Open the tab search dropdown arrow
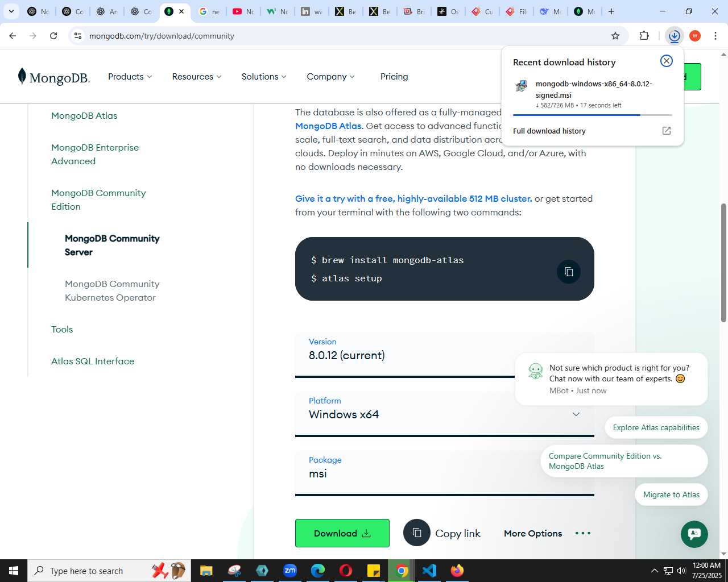 [x=11, y=11]
